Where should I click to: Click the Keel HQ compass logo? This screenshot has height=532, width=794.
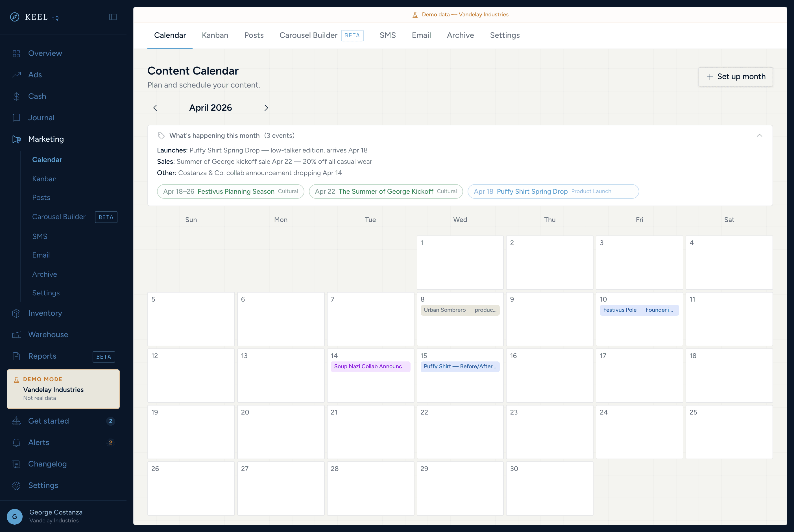pyautogui.click(x=15, y=17)
